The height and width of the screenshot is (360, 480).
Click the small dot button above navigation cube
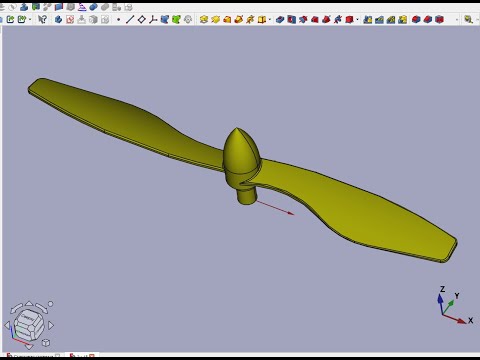pyautogui.click(x=50, y=304)
